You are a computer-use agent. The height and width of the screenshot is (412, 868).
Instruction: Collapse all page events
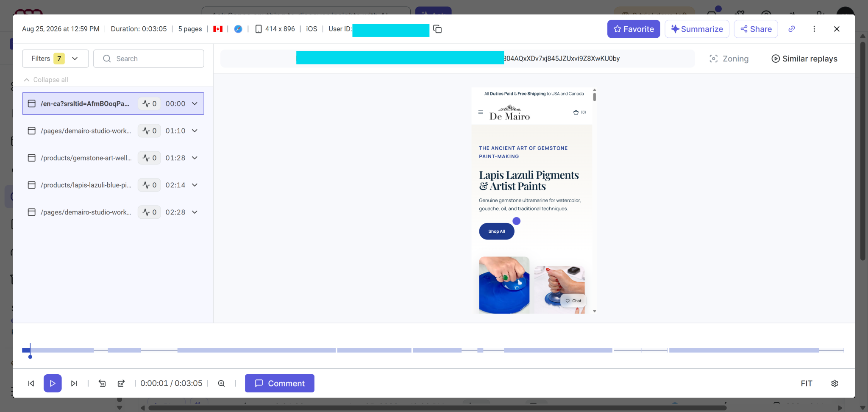pos(46,80)
